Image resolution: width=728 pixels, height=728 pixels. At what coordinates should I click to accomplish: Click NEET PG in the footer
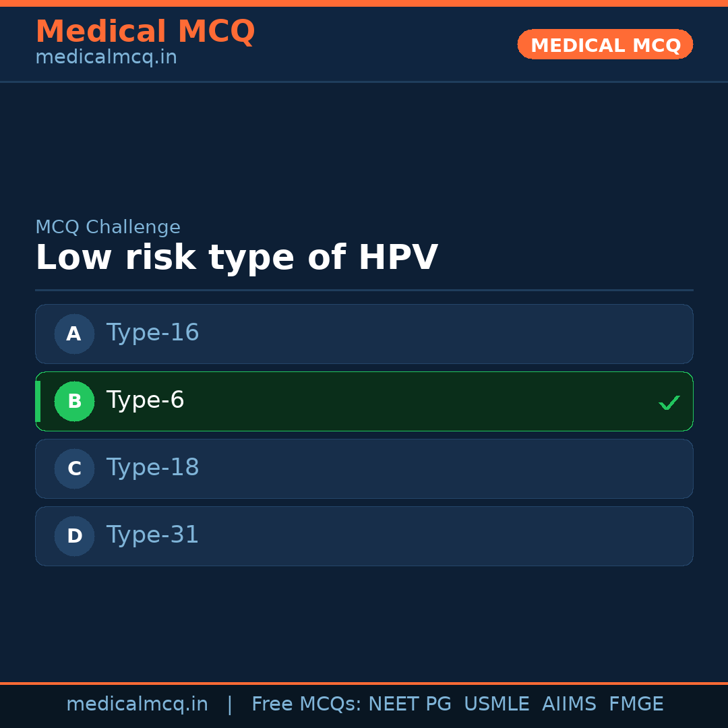click(410, 704)
